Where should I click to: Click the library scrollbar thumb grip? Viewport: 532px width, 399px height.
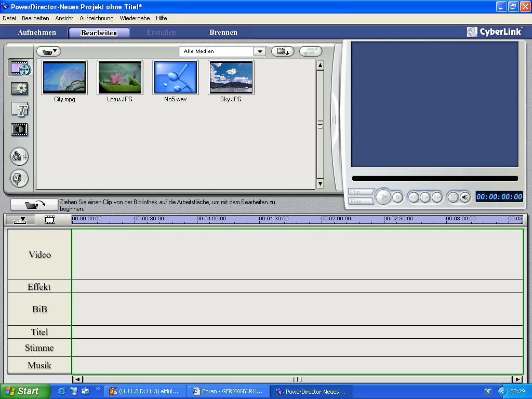(x=320, y=125)
